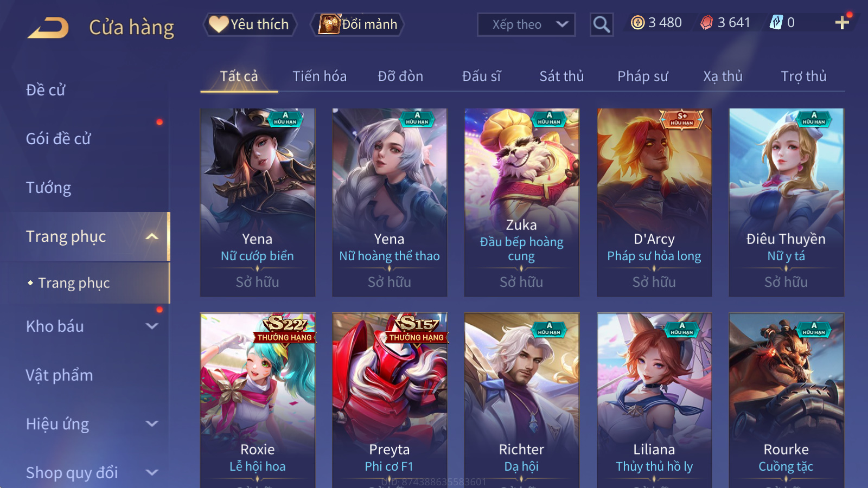868x488 pixels.
Task: Switch to the Sát thủ tab
Action: pyautogui.click(x=561, y=76)
